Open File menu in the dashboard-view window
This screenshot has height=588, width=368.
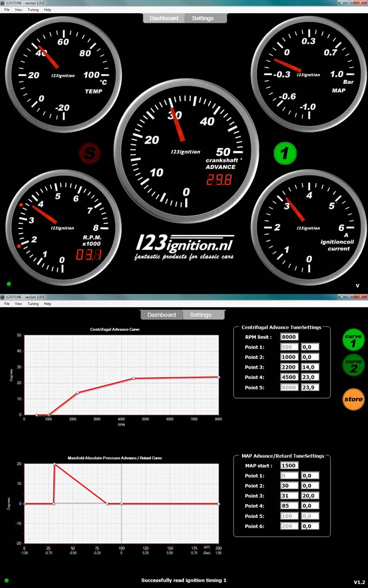click(7, 10)
